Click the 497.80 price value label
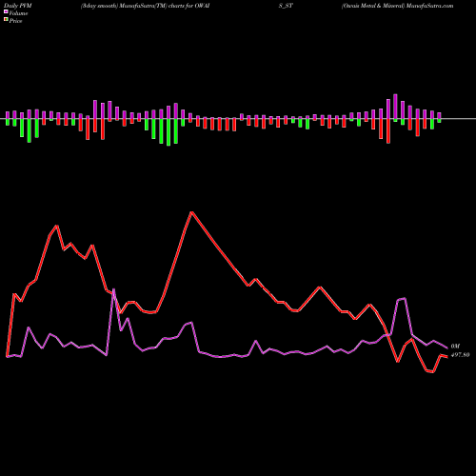 [x=460, y=355]
